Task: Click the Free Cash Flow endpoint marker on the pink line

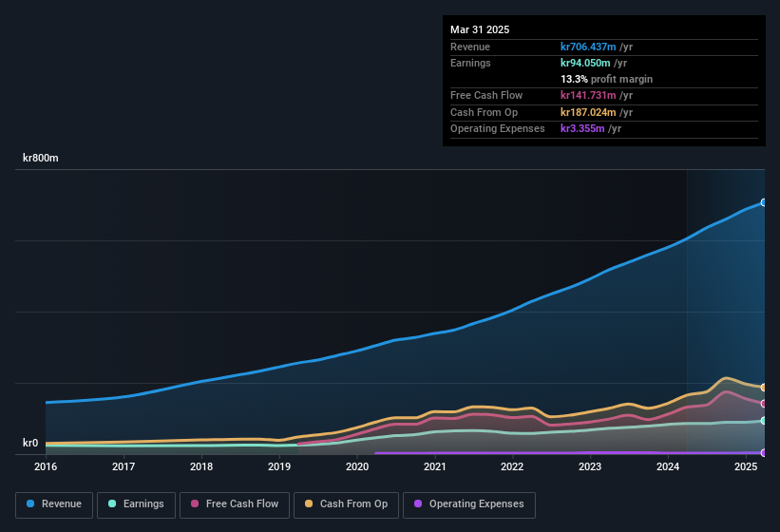Action: coord(764,404)
